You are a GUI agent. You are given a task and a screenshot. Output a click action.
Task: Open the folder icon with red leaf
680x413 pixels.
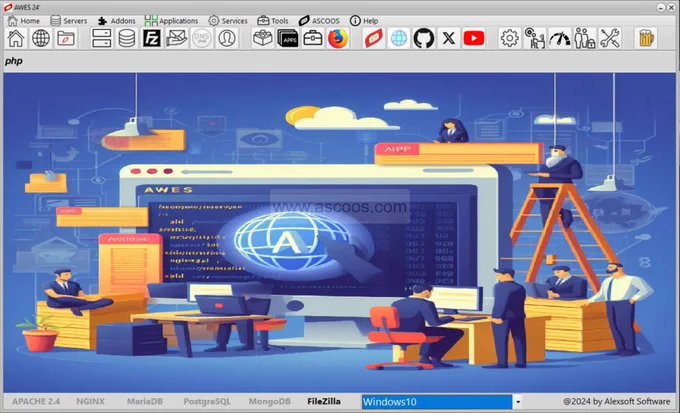coord(66,38)
